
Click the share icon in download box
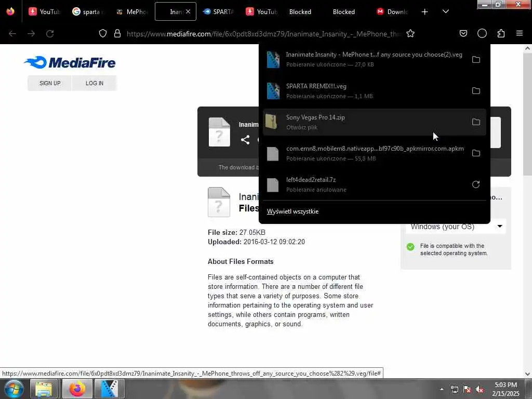(x=245, y=140)
